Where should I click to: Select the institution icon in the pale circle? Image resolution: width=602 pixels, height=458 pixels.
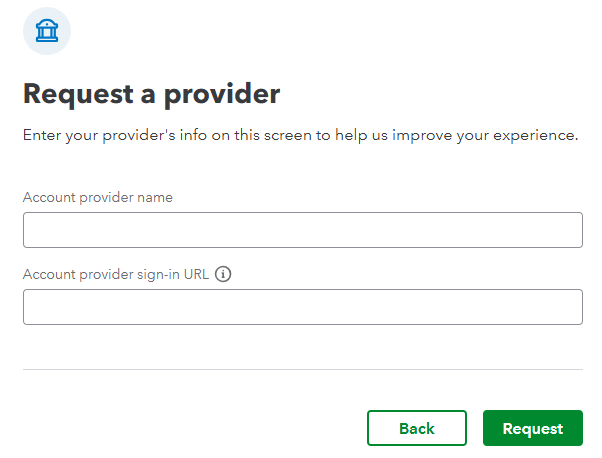(47, 31)
